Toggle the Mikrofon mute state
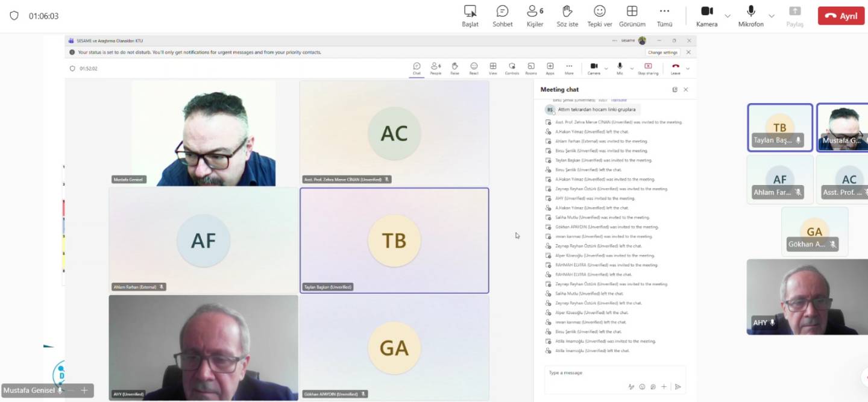Viewport: 868px width, 402px height. click(750, 16)
